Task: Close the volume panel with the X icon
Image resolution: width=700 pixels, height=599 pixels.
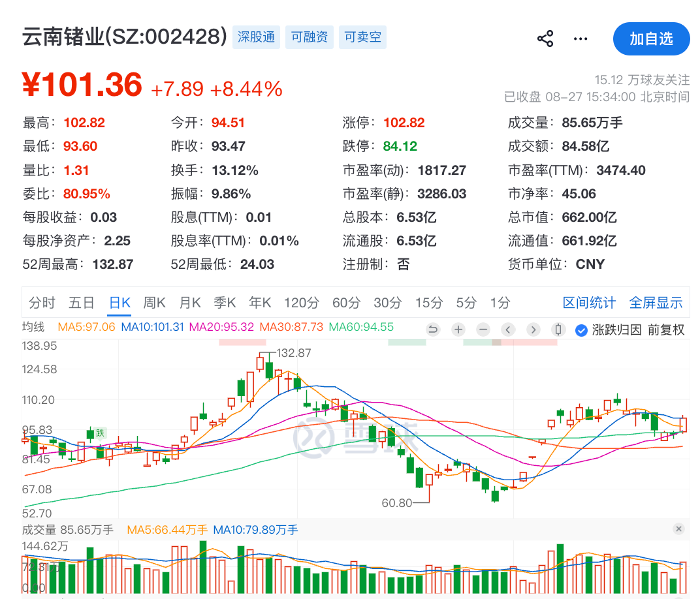Action: click(x=678, y=529)
